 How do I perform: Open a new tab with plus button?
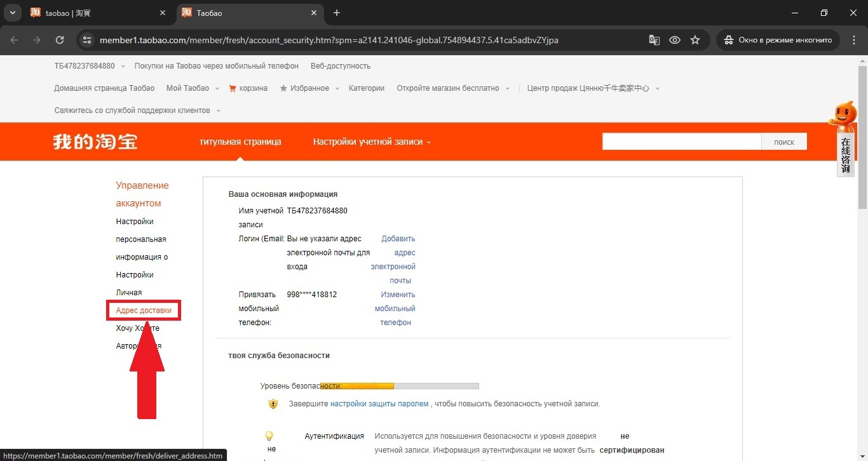tap(337, 13)
